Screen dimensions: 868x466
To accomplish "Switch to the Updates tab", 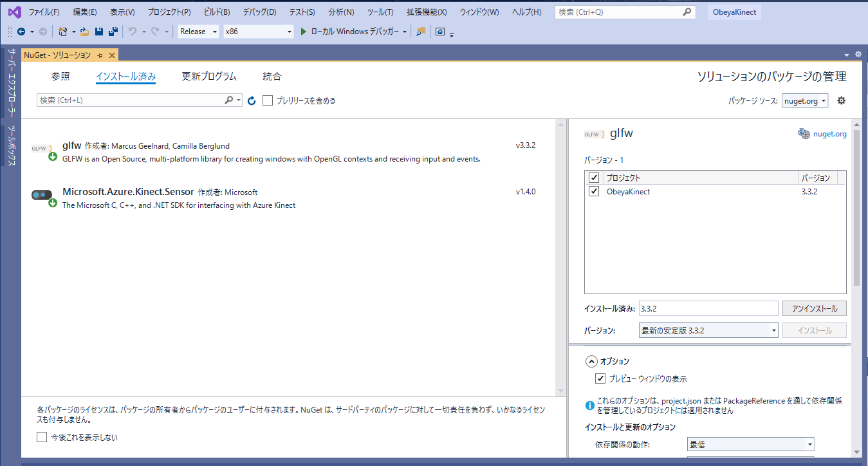I will (209, 77).
